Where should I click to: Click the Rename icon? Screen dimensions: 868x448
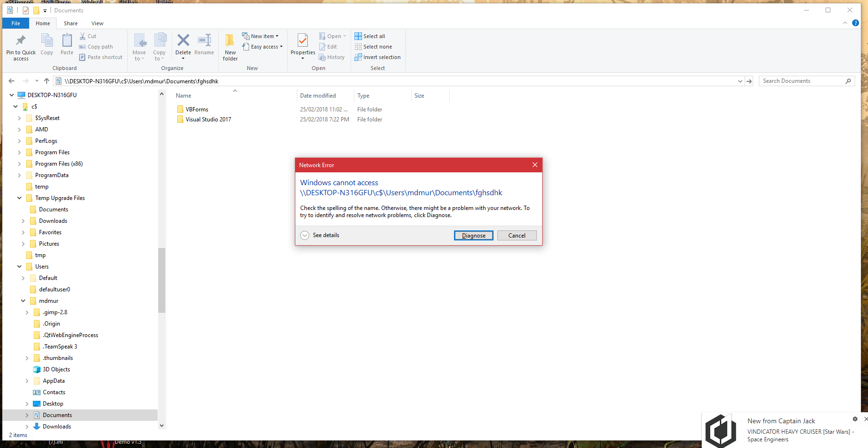click(x=204, y=40)
